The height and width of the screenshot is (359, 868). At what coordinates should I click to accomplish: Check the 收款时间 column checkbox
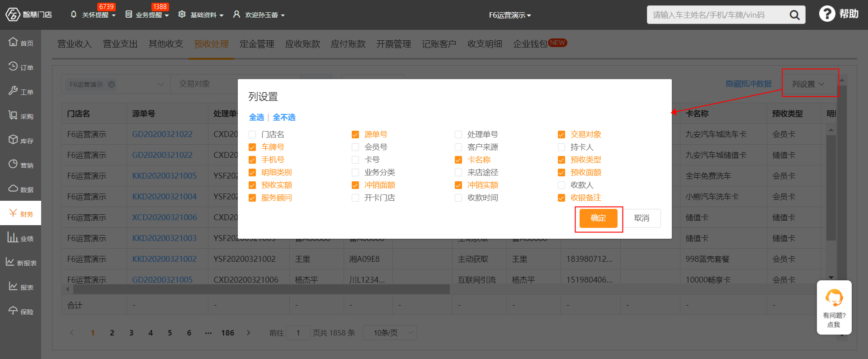[458, 198]
